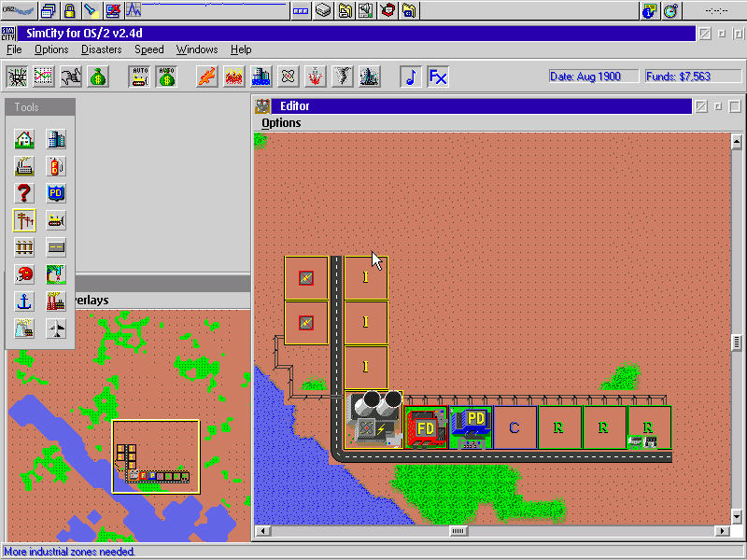Image resolution: width=747 pixels, height=560 pixels.
Task: Trigger the Tornado disaster icon
Action: pyautogui.click(x=342, y=77)
